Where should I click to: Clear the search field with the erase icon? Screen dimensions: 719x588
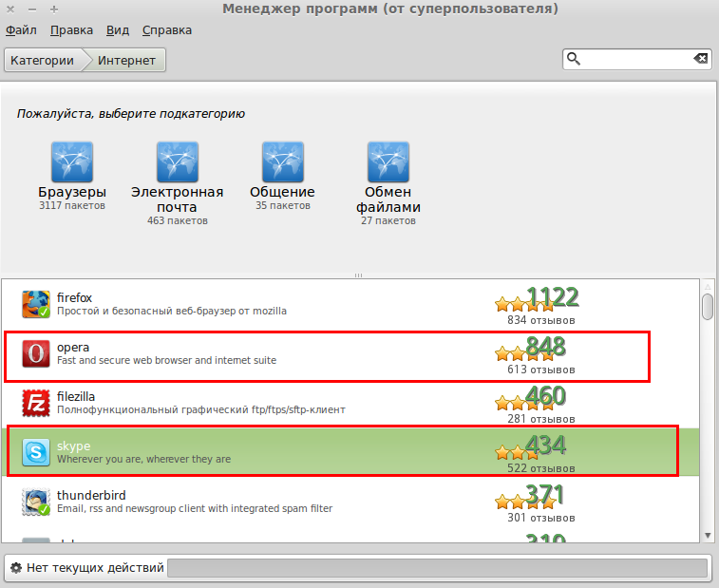tap(700, 58)
